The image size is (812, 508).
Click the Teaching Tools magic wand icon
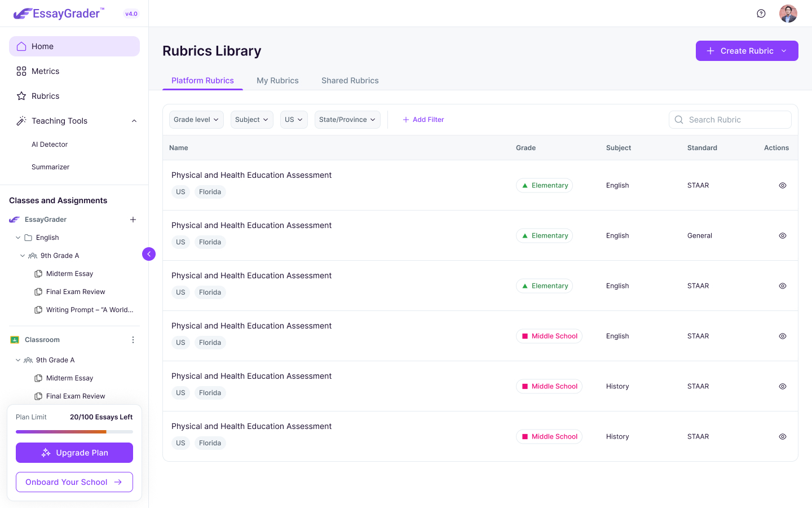(x=21, y=121)
